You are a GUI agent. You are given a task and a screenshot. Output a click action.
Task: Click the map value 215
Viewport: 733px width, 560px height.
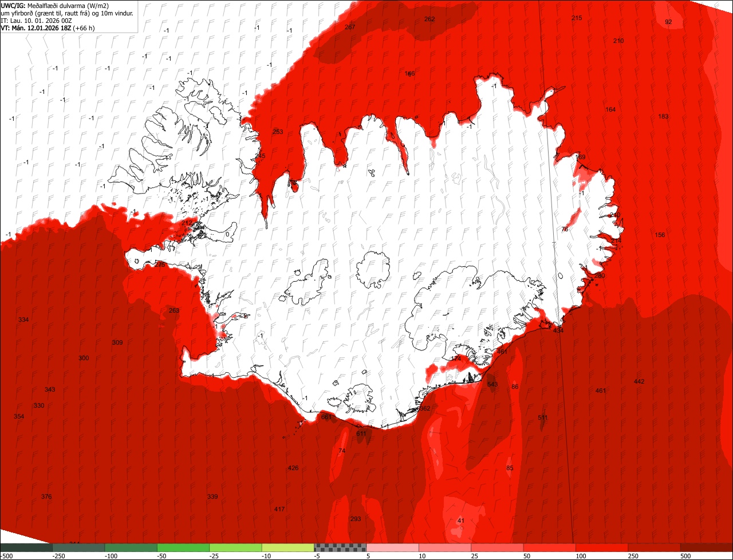[x=577, y=18]
